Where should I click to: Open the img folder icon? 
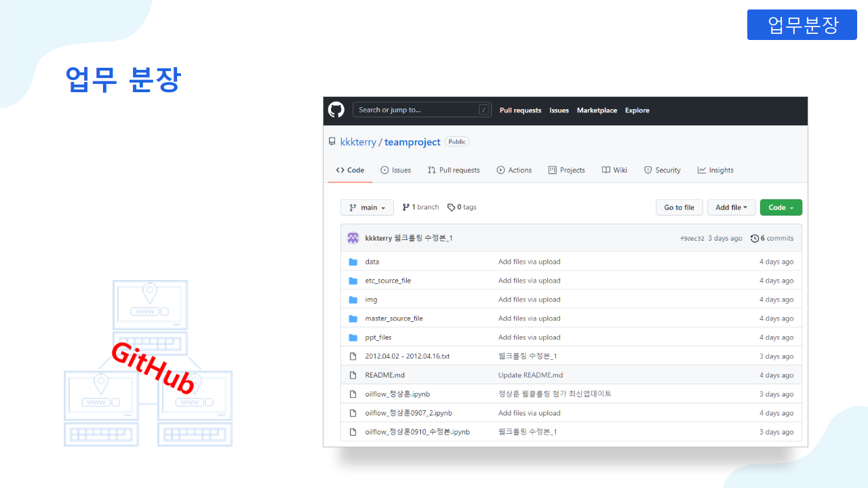pos(353,300)
